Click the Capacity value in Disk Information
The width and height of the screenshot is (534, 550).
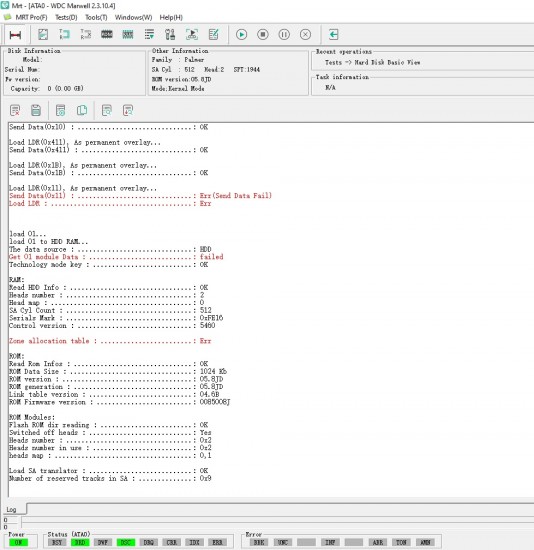66,89
